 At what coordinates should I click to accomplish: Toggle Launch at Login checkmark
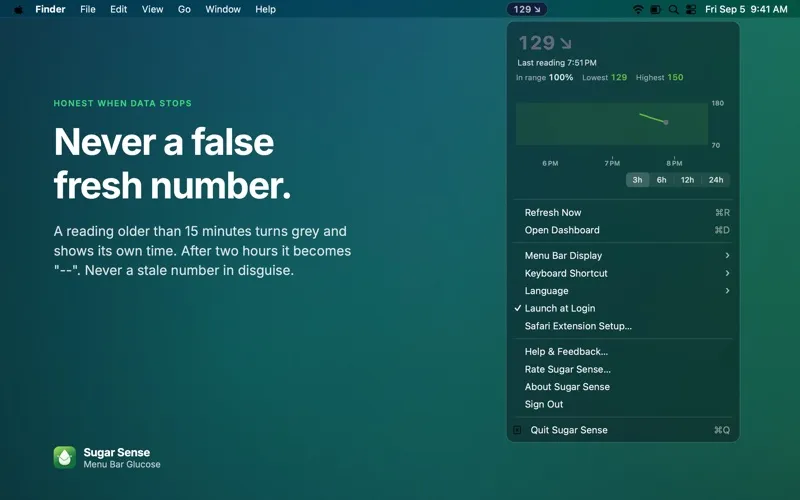click(x=517, y=308)
